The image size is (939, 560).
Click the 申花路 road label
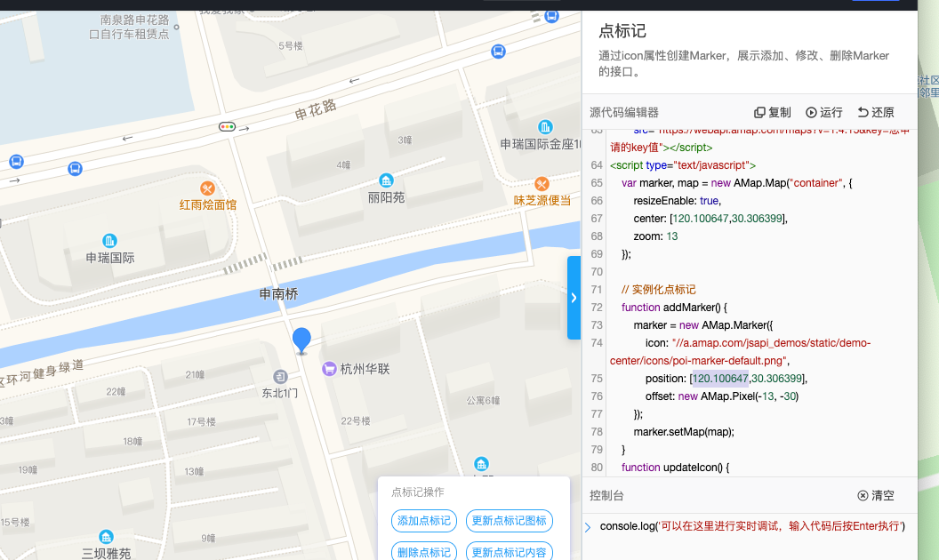[316, 109]
